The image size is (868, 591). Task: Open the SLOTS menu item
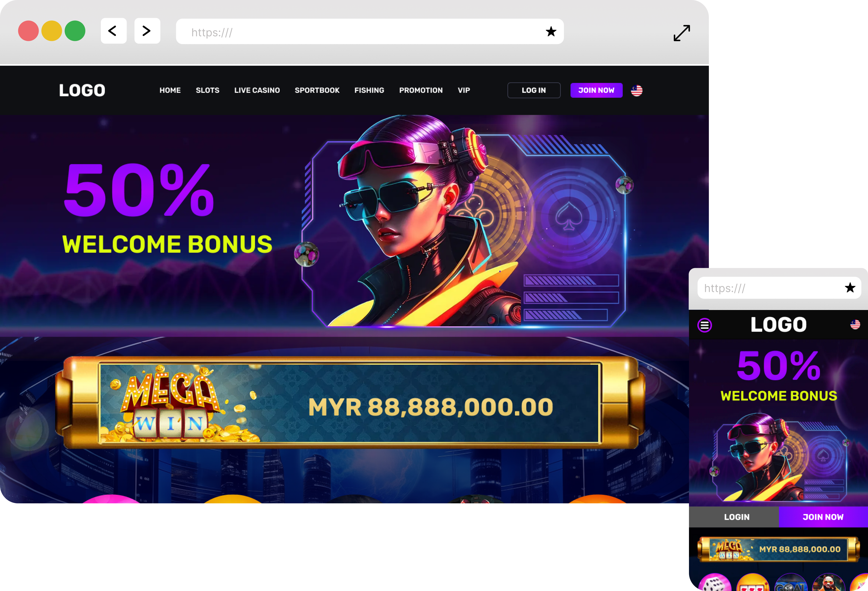208,90
